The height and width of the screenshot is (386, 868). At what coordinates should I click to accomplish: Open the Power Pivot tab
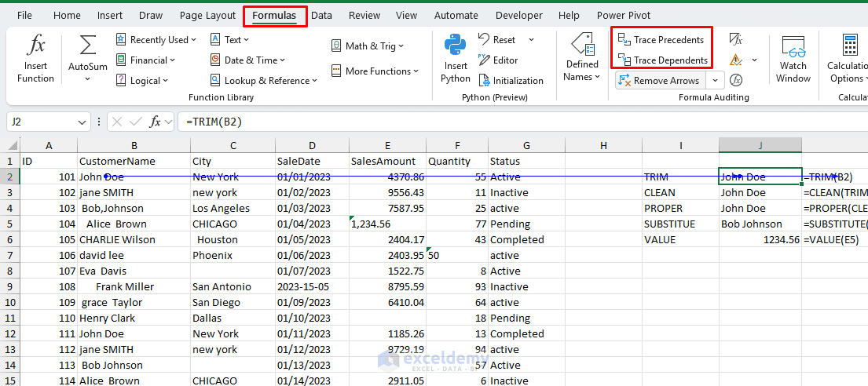624,16
